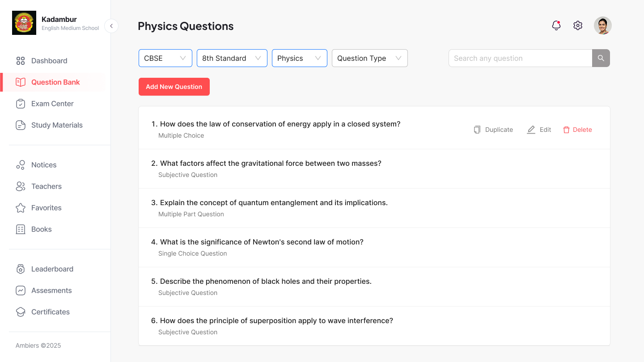The height and width of the screenshot is (362, 644).
Task: Open the user profile avatar
Action: pos(603,25)
